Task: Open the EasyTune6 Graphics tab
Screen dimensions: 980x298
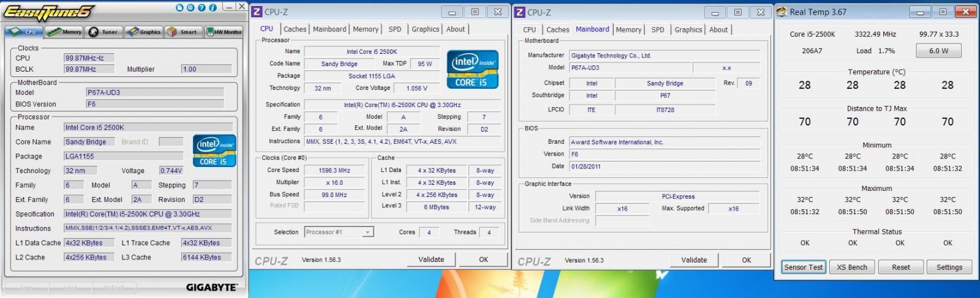Action: coord(143,32)
